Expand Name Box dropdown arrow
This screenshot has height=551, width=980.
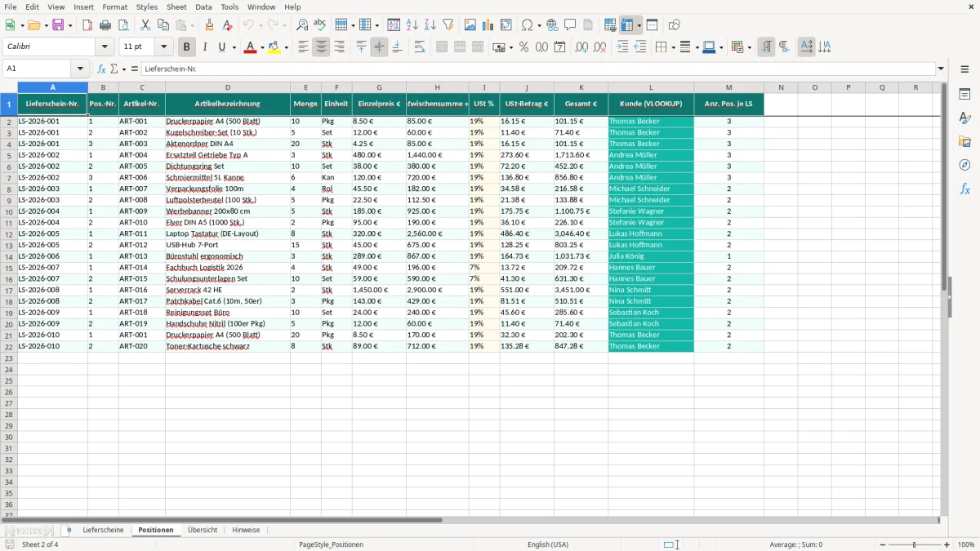(80, 69)
